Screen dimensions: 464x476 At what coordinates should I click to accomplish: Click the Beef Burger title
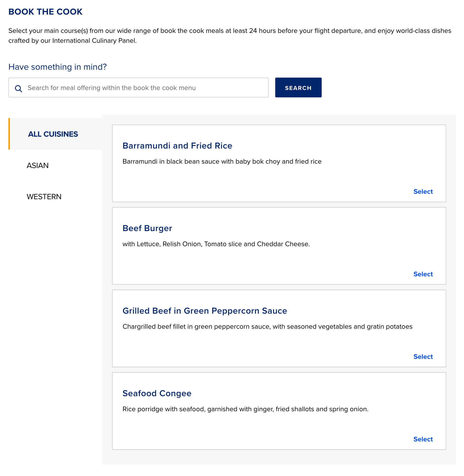[x=147, y=228]
